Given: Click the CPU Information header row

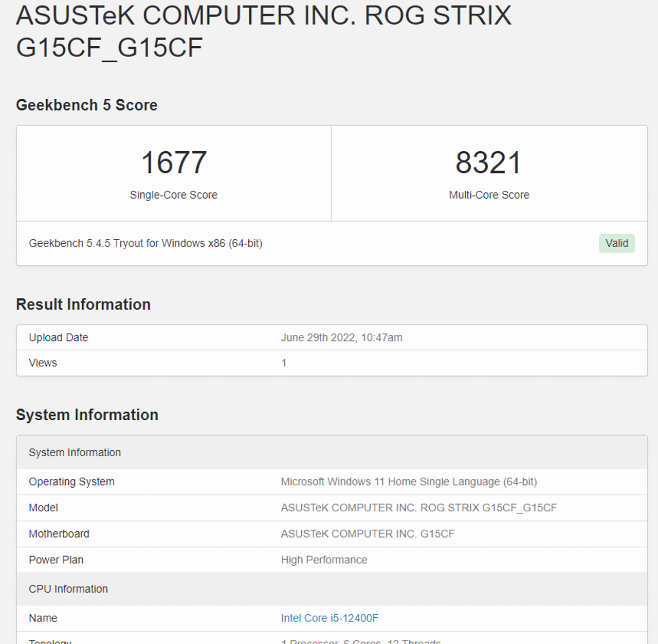Looking at the screenshot, I should pos(332,589).
